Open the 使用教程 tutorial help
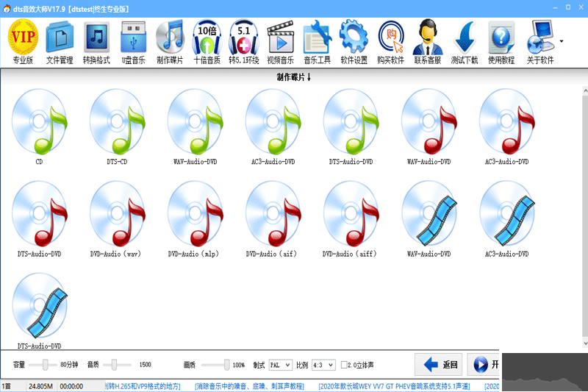The width and height of the screenshot is (588, 392). pos(501,42)
